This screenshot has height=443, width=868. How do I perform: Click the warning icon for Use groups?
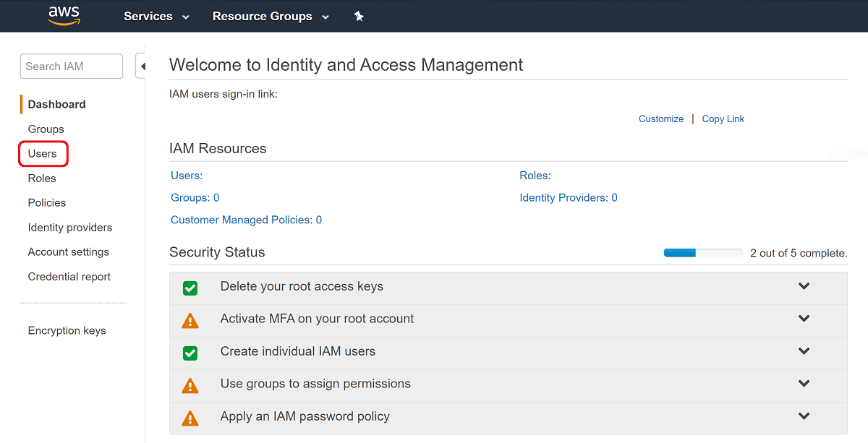(190, 385)
